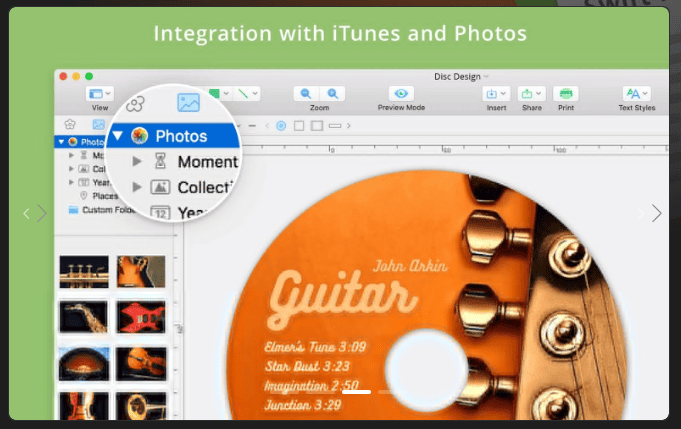
Task: Click the zoom out magnifier icon
Action: point(306,93)
